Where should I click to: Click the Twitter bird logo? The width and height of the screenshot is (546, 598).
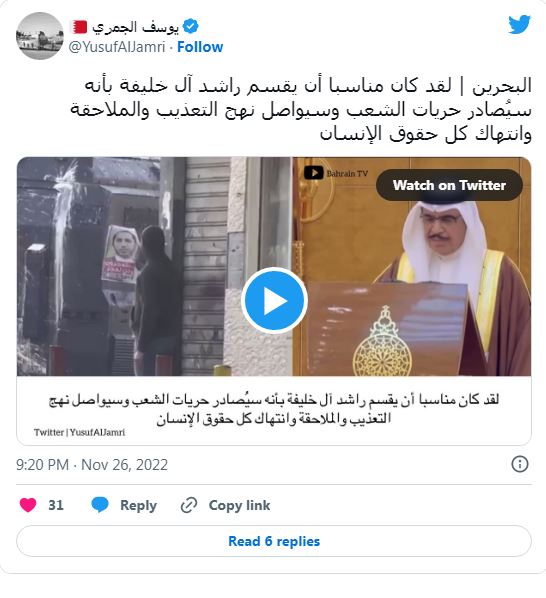pos(519,25)
